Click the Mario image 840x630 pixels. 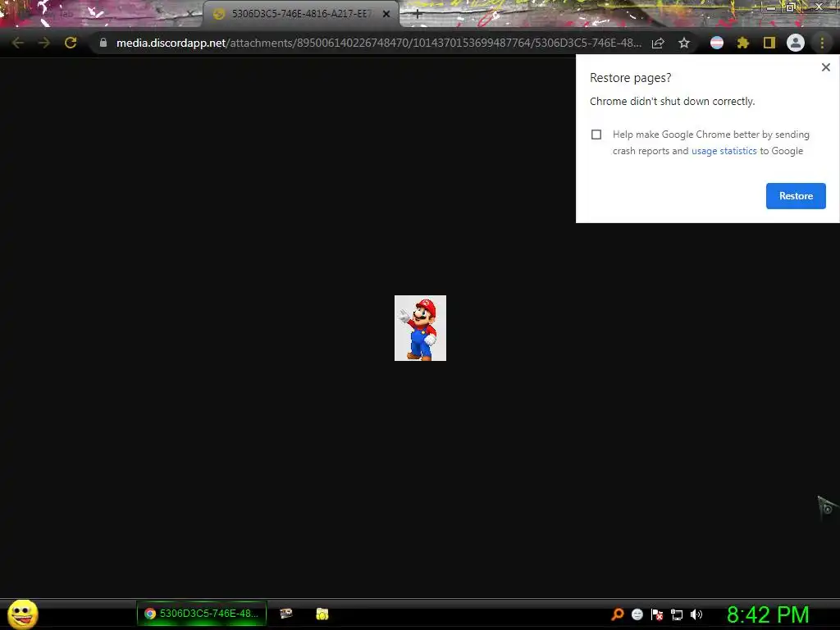pos(420,328)
